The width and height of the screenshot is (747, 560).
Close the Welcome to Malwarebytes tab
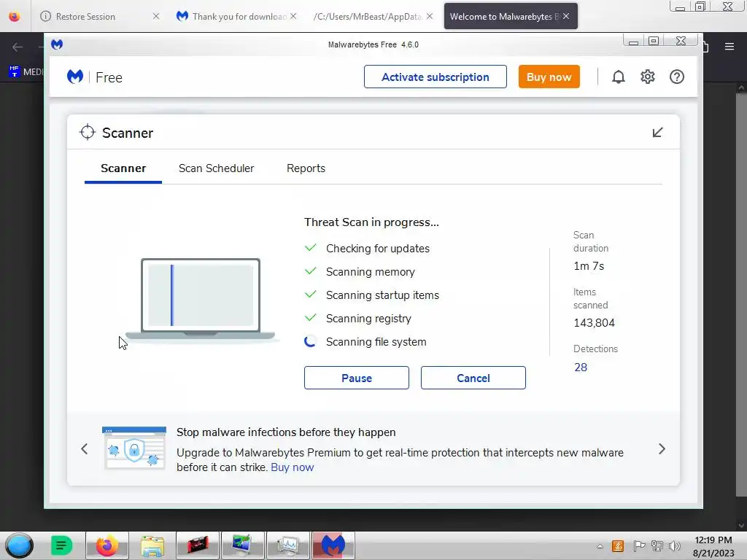566,16
